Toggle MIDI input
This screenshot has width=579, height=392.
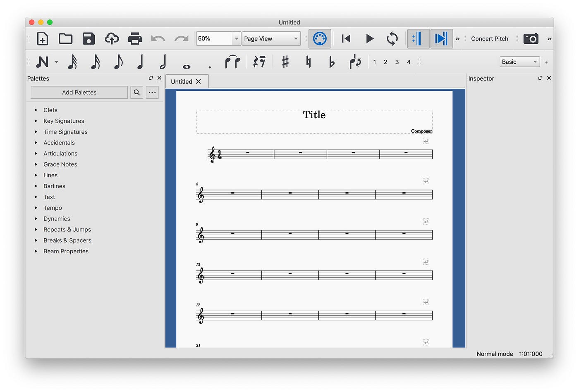tap(319, 38)
